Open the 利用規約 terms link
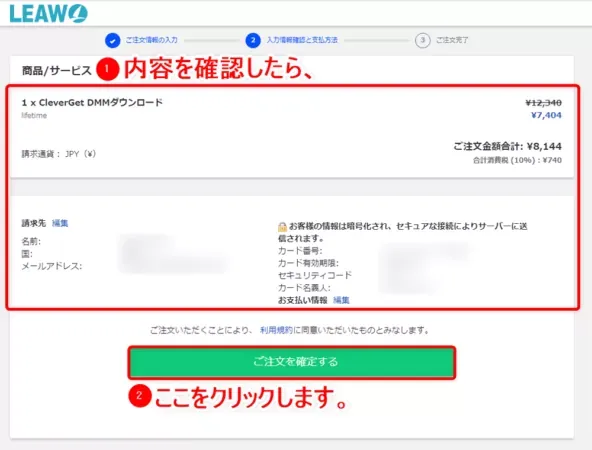Viewport: 592px width, 450px height. (x=276, y=330)
